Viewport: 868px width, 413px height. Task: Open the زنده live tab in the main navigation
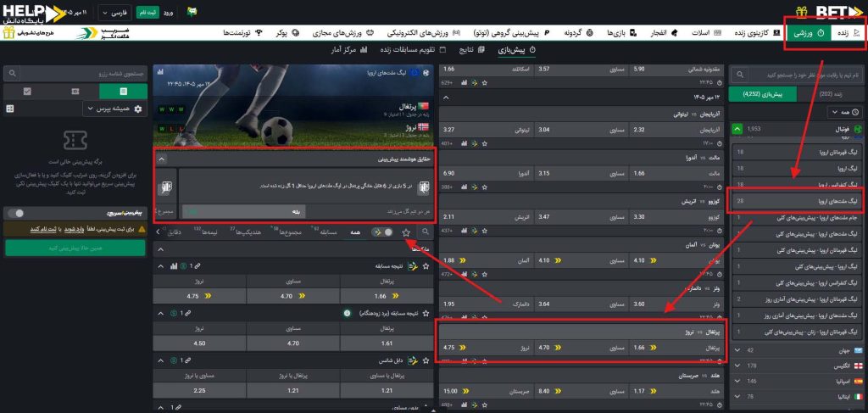848,33
